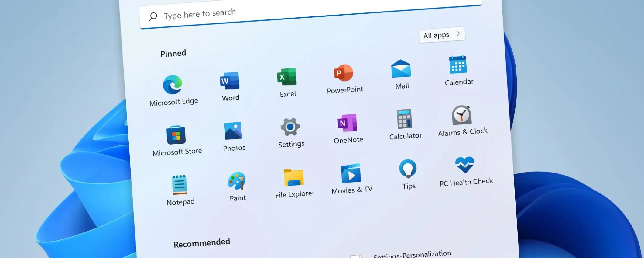Click the search magnifier icon
Screen dimensions: 644x258
153,16
